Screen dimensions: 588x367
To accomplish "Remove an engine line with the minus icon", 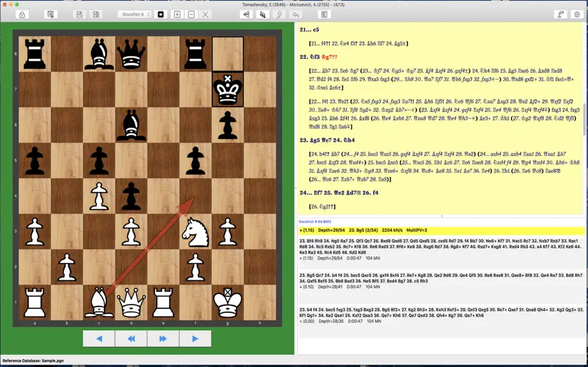I will point(191,15).
